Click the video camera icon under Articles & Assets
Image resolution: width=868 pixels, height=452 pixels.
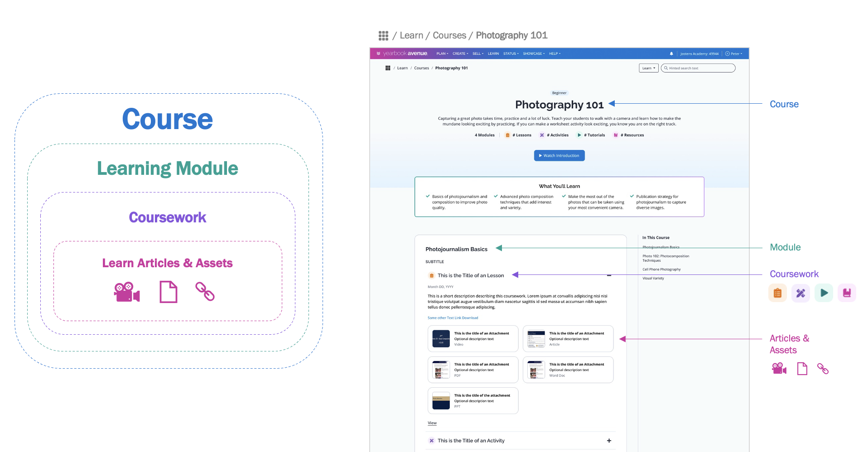coord(779,369)
